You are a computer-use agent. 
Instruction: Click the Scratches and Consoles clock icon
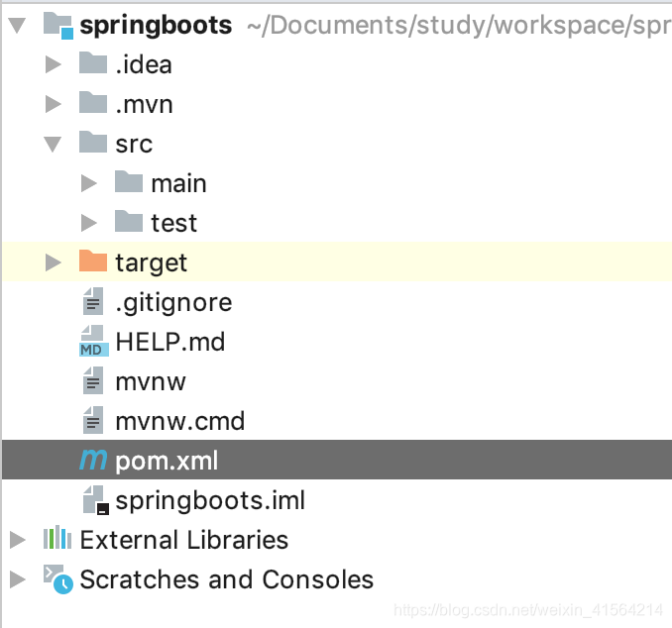pos(58,579)
